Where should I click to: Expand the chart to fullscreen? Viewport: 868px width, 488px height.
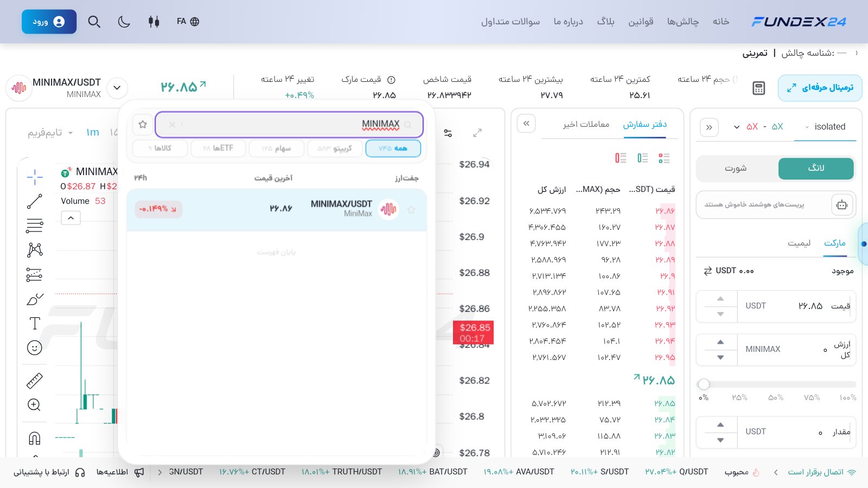tap(477, 133)
